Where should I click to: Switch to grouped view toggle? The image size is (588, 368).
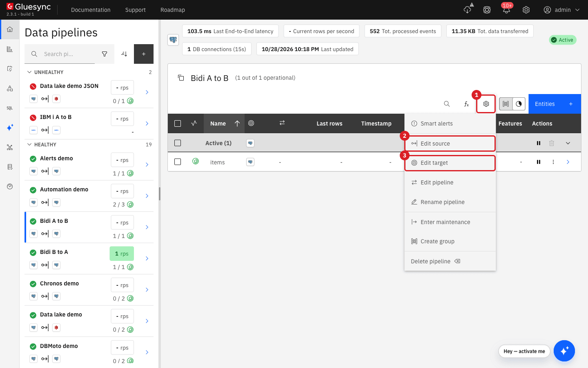pyautogui.click(x=506, y=104)
